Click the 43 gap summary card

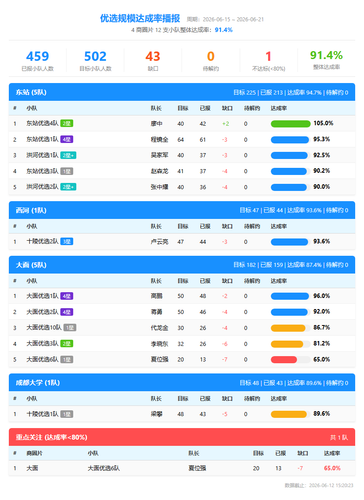tap(153, 60)
